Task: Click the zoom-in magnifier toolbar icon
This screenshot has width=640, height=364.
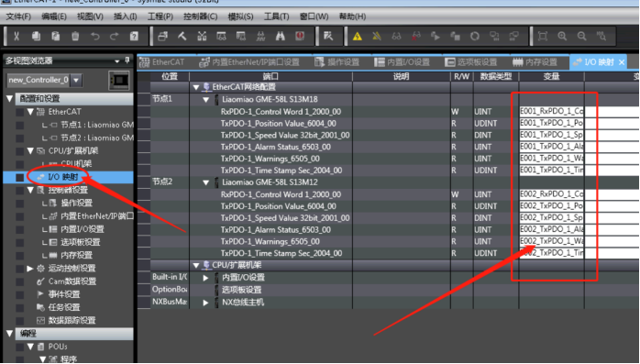Action: pyautogui.click(x=562, y=36)
